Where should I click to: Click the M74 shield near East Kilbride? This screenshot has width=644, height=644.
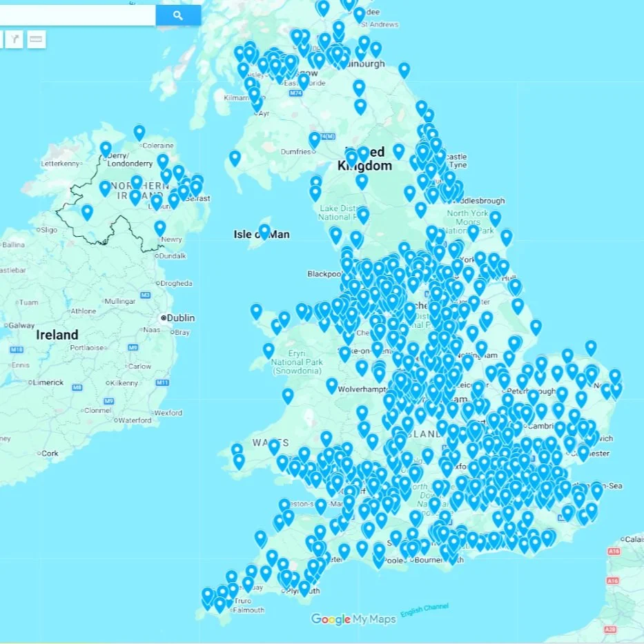coord(295,93)
